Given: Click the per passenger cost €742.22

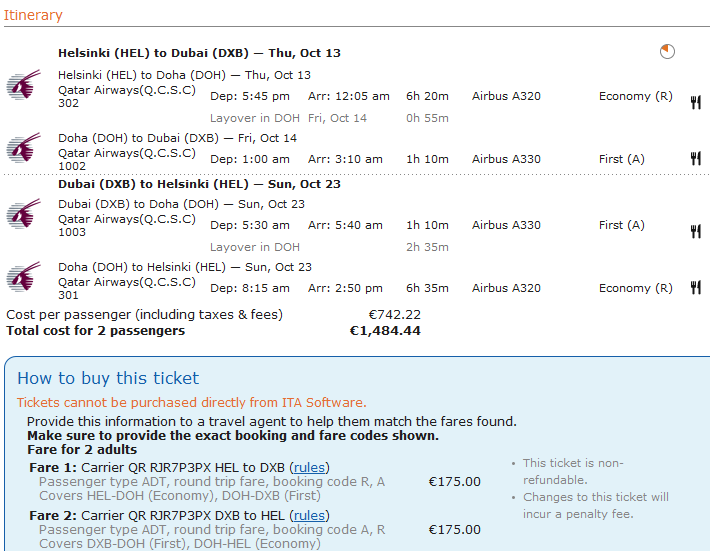Looking at the screenshot, I should (394, 314).
